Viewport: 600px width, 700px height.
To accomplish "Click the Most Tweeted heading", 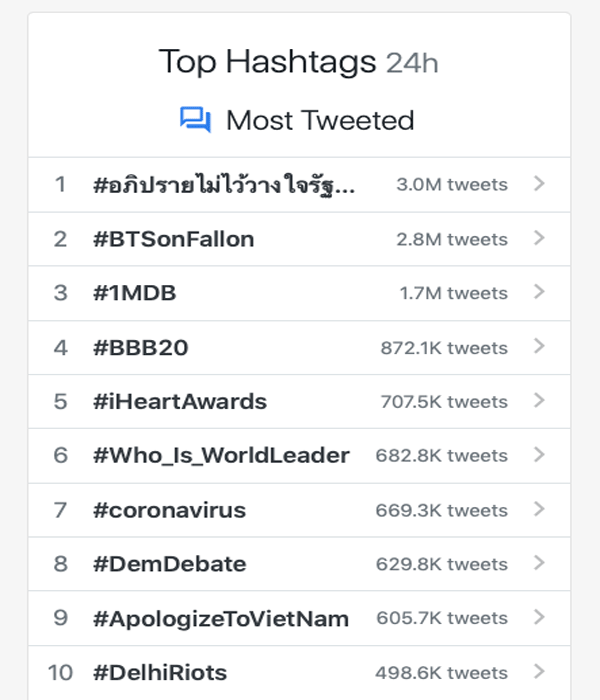I will [320, 120].
